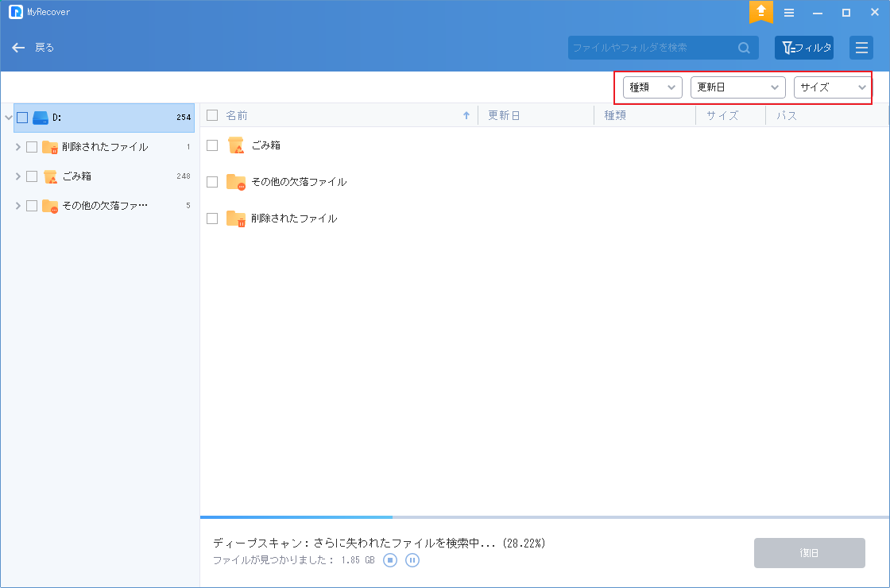This screenshot has height=588, width=890.
Task: Open the サイズ filter dropdown
Action: (x=831, y=87)
